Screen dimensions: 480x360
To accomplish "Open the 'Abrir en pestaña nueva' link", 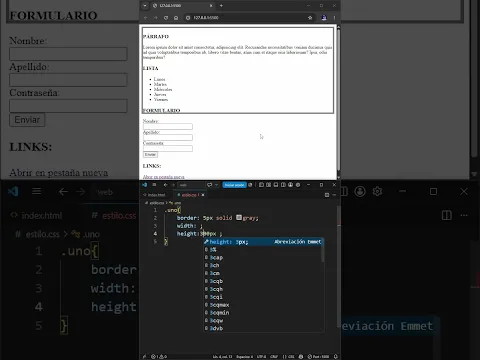I will (163, 177).
